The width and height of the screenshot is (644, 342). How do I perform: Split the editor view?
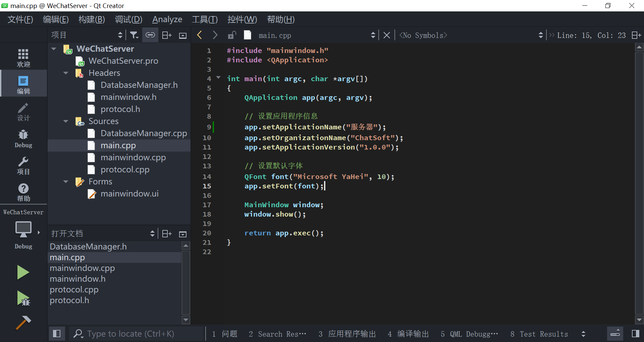636,35
